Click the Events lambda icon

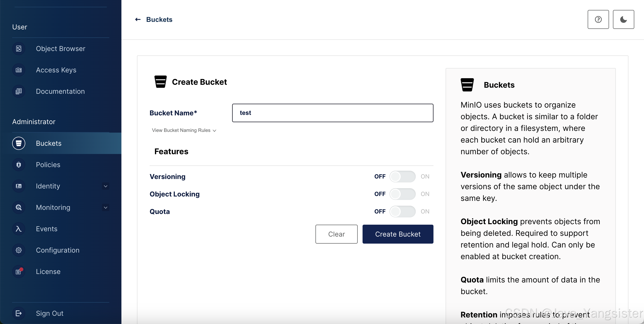(19, 229)
